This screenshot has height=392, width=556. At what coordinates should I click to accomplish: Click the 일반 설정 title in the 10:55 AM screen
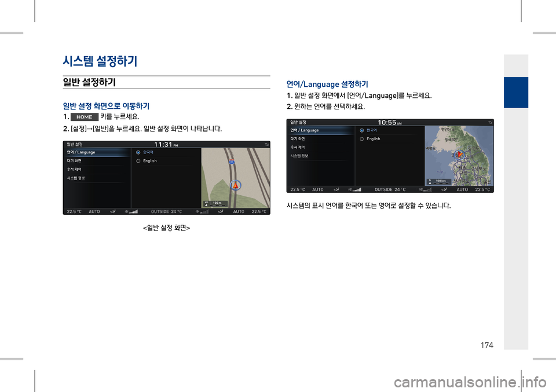click(298, 122)
